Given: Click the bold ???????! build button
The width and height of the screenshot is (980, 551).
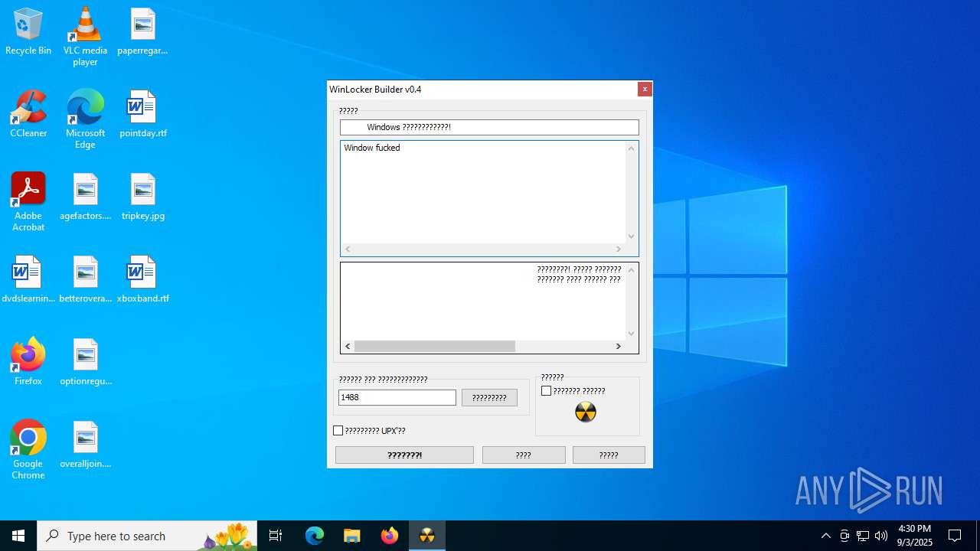Looking at the screenshot, I should pos(404,455).
